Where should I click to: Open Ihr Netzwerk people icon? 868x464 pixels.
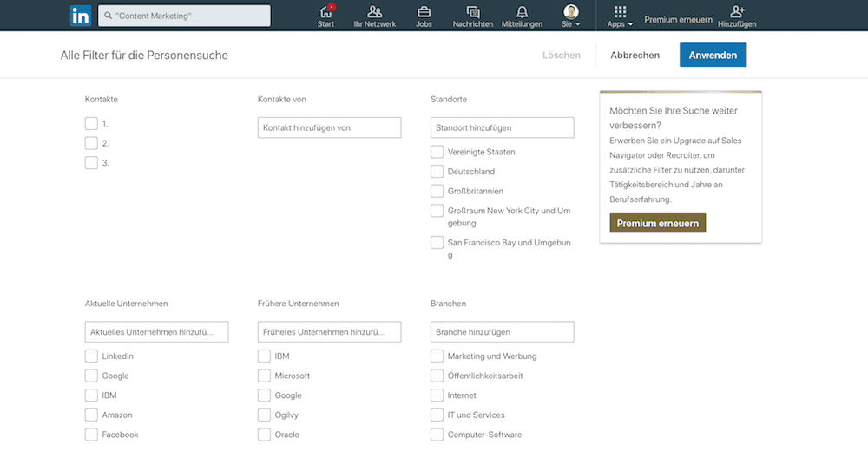pos(375,11)
